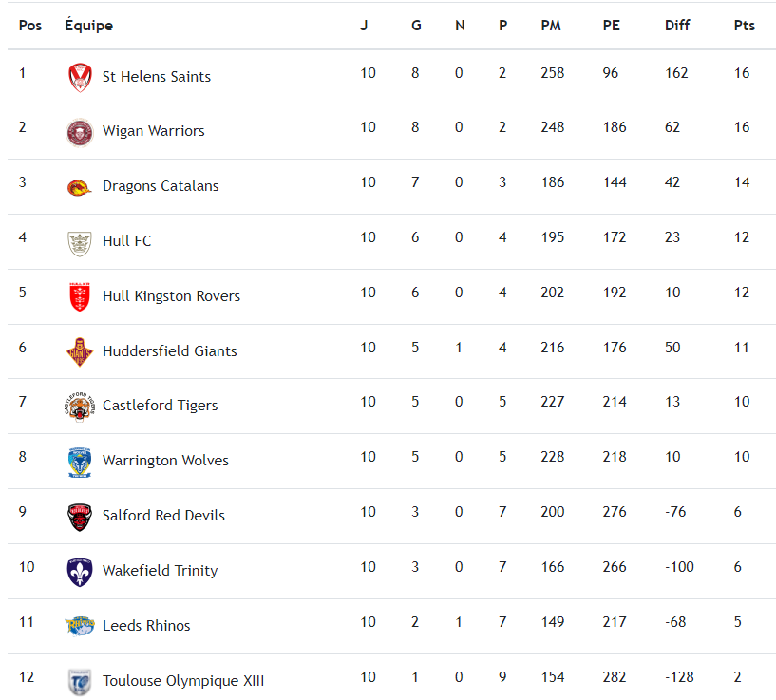Click the St Helens Saints team logo
The height and width of the screenshot is (700, 776).
click(x=80, y=77)
